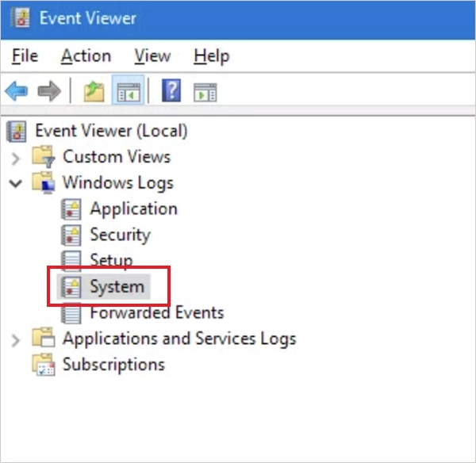Open the Forwarded Events log
This screenshot has width=476, height=463.
click(157, 313)
